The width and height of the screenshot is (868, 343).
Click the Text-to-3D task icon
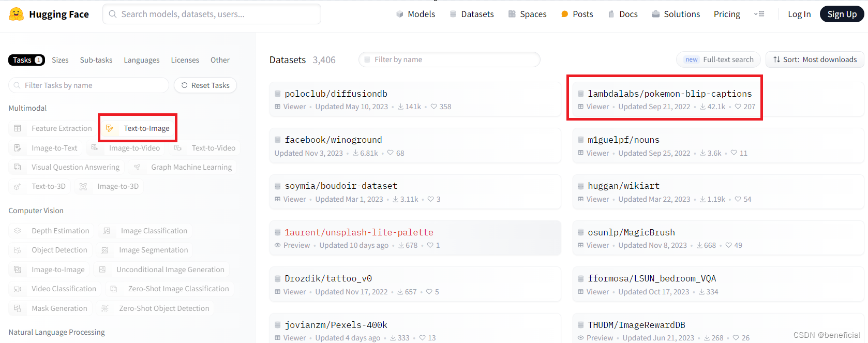point(18,186)
